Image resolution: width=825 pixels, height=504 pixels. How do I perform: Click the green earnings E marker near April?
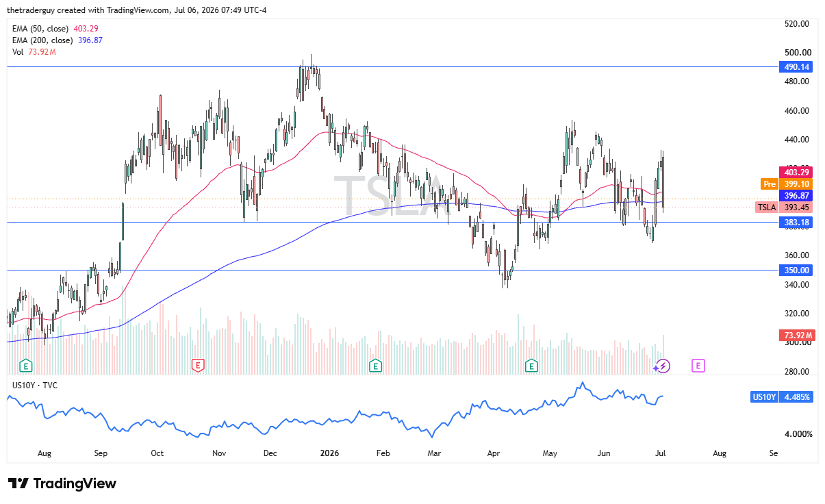coord(531,366)
